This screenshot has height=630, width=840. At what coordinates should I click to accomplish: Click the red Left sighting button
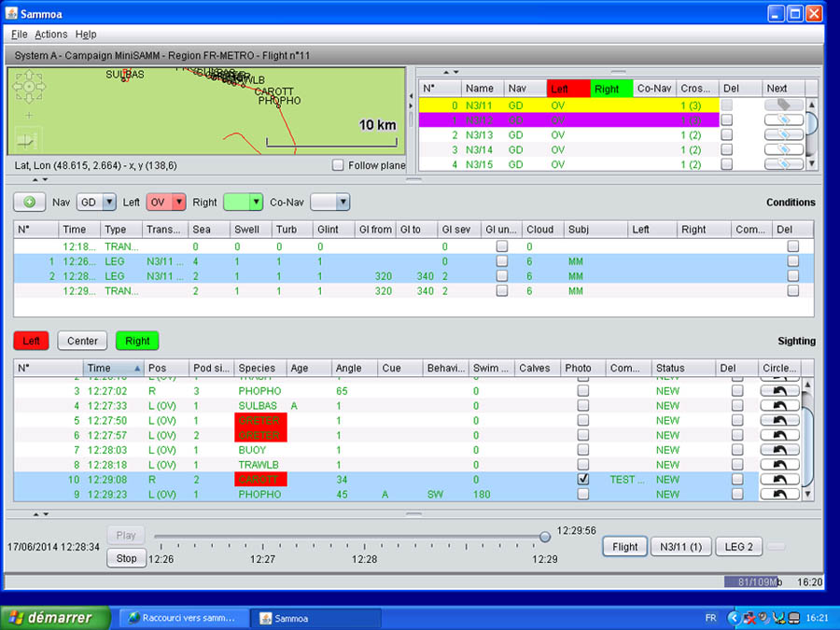click(31, 341)
